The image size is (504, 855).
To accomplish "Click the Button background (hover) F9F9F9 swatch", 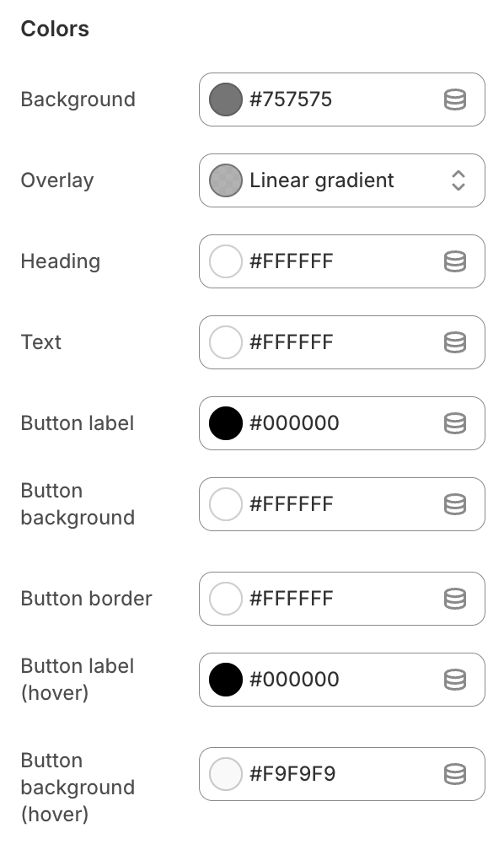I will [x=226, y=774].
